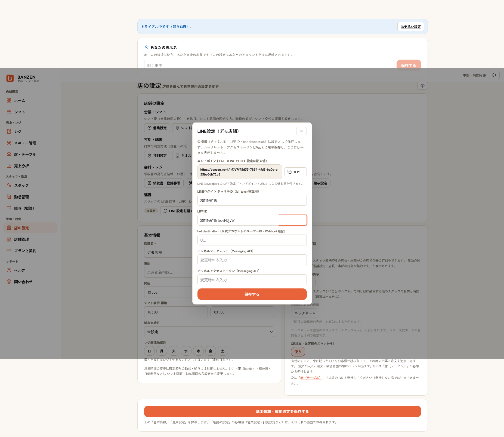Image resolution: width=504 pixels, height=437 pixels.
Task: Open メニュー管理 in the sidebar
Action: pyautogui.click(x=30, y=143)
